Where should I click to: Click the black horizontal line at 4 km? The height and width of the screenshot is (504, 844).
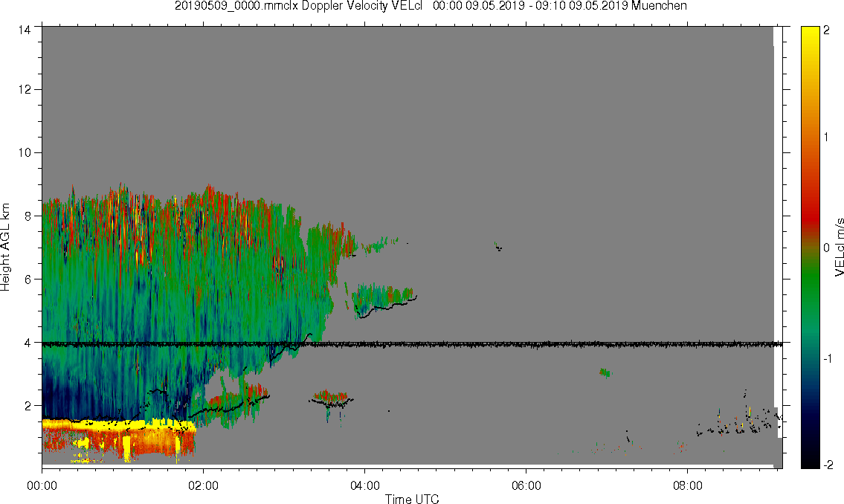point(412,344)
